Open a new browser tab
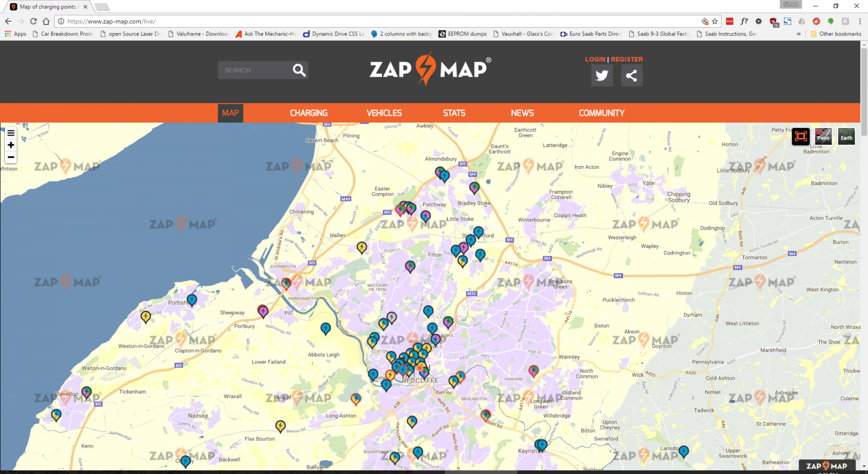 click(102, 7)
